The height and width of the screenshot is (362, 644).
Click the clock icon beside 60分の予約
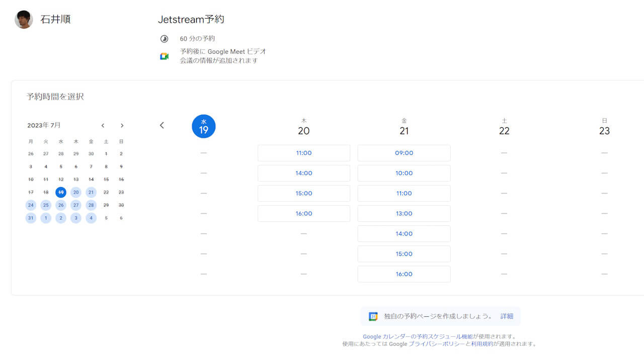click(164, 38)
